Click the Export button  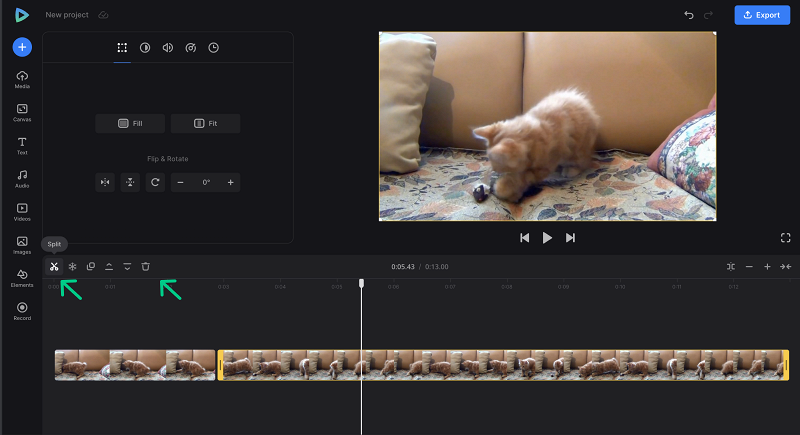coord(762,15)
